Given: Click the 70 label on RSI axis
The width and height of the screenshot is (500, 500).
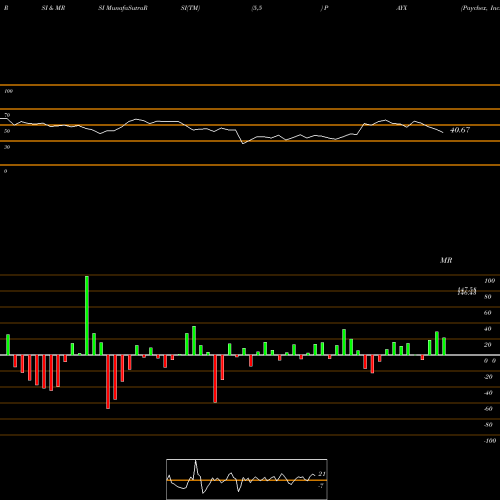Looking at the screenshot, I should [x=7, y=115].
